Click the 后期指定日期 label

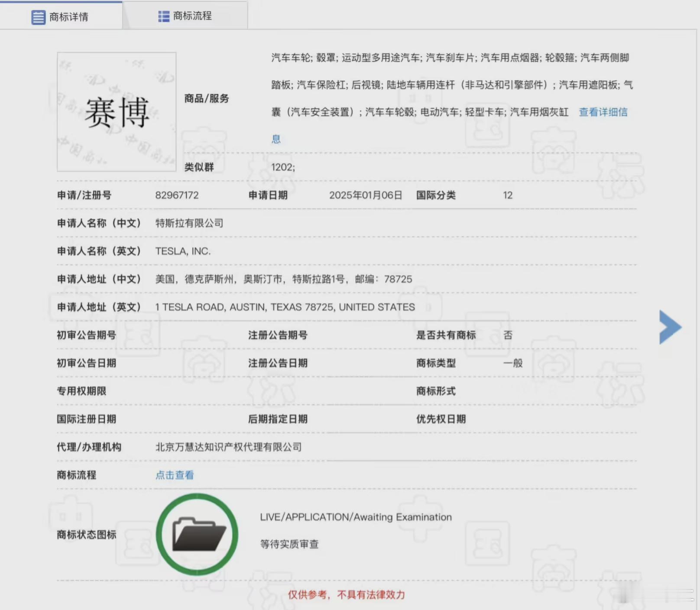click(x=278, y=419)
